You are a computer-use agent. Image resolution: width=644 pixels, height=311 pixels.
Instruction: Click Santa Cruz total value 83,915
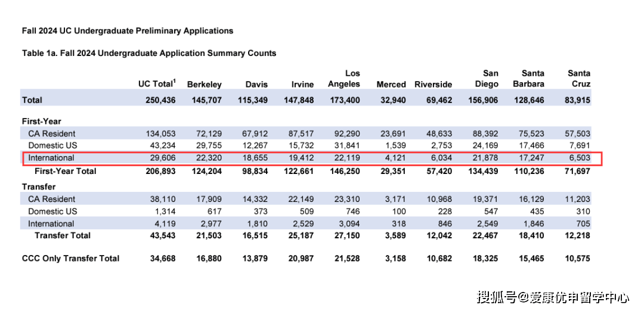577,100
